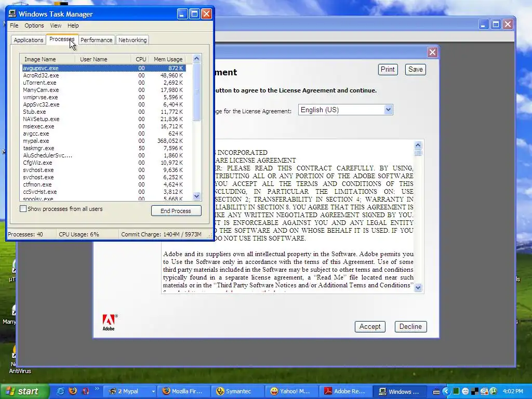Image resolution: width=532 pixels, height=399 pixels.
Task: Select the NAVSetup.exe process
Action: click(103, 119)
